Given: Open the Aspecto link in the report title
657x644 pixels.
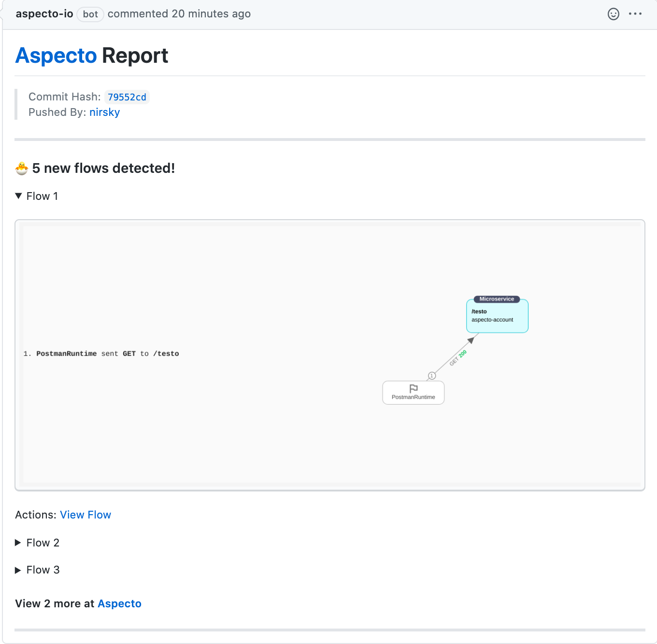Looking at the screenshot, I should (56, 56).
